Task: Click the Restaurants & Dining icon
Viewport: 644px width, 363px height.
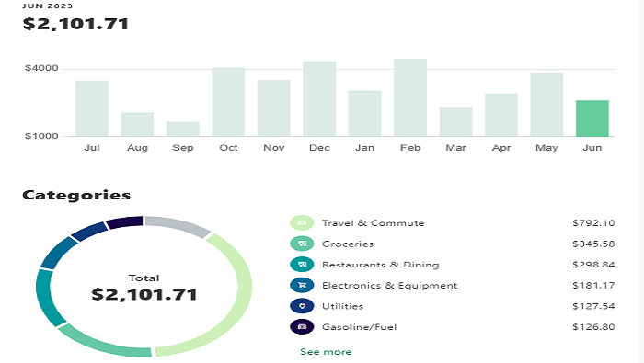Action: click(x=302, y=265)
